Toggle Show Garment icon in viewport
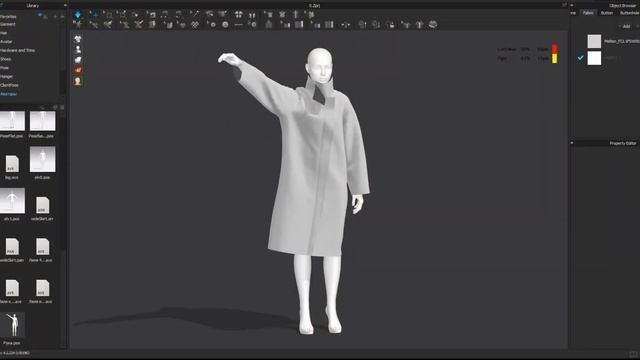 (x=78, y=39)
